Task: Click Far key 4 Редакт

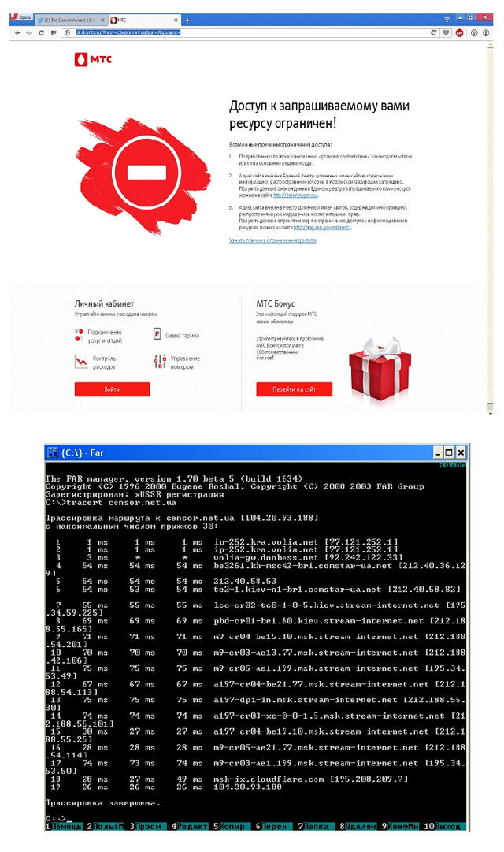Action: click(x=190, y=826)
